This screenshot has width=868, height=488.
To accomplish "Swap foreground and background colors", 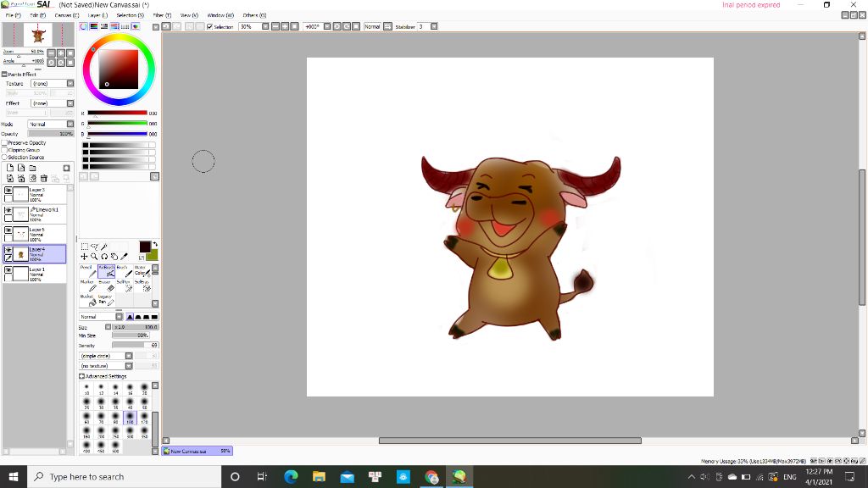I will click(155, 244).
